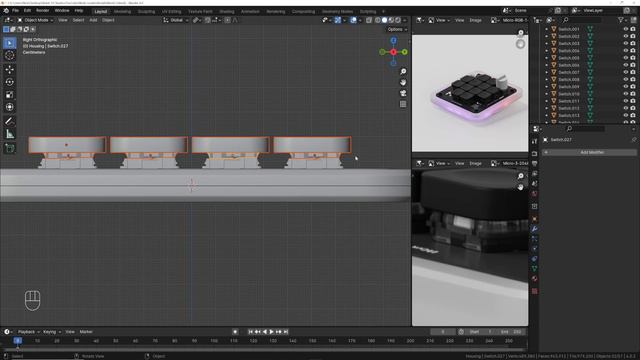
Task: Select the Transform tool
Action: [x=10, y=107]
